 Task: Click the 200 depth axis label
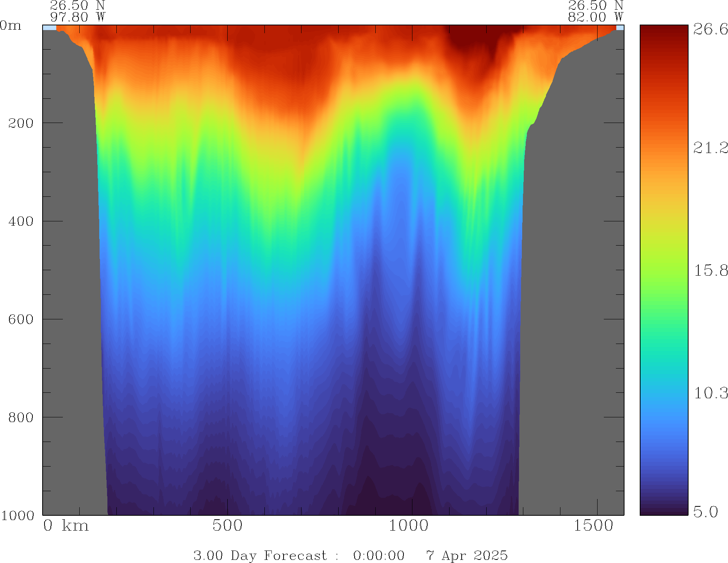point(20,123)
